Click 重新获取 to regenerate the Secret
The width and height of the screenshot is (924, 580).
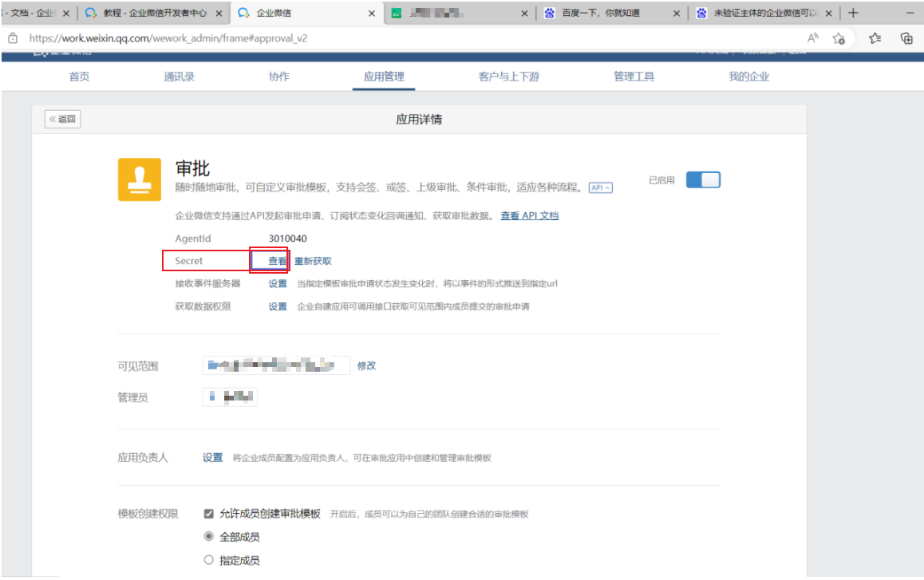313,261
